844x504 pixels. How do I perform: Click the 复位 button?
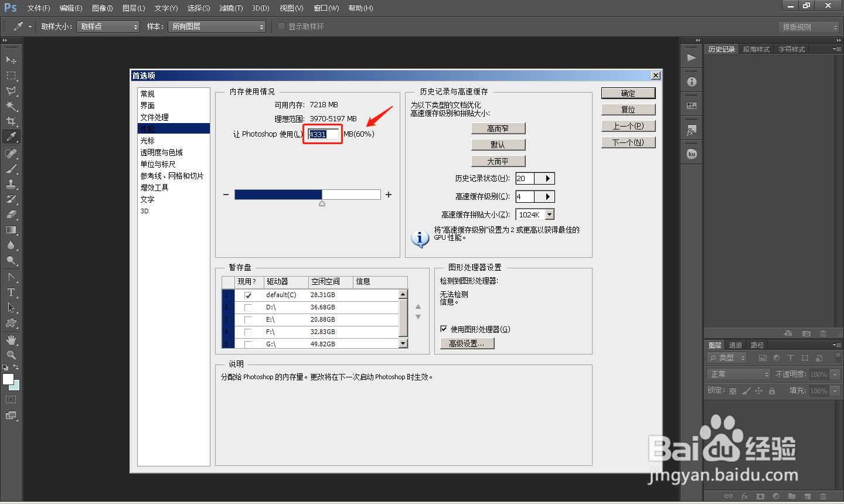(628, 110)
